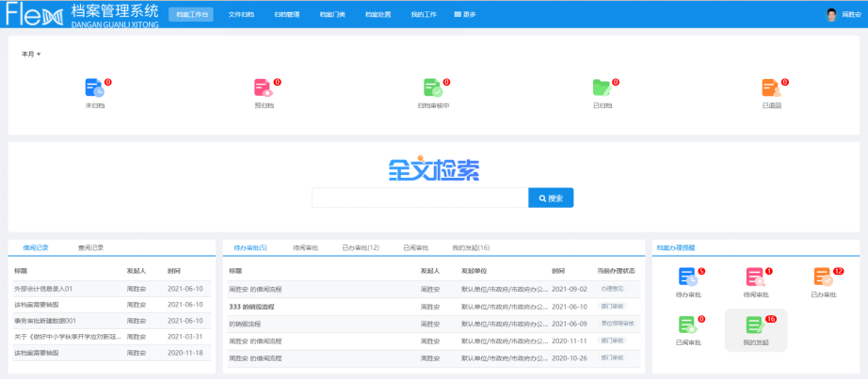Click the 2021-03-31 date in borrowing records
Image resolution: width=868 pixels, height=380 pixels.
click(x=185, y=337)
